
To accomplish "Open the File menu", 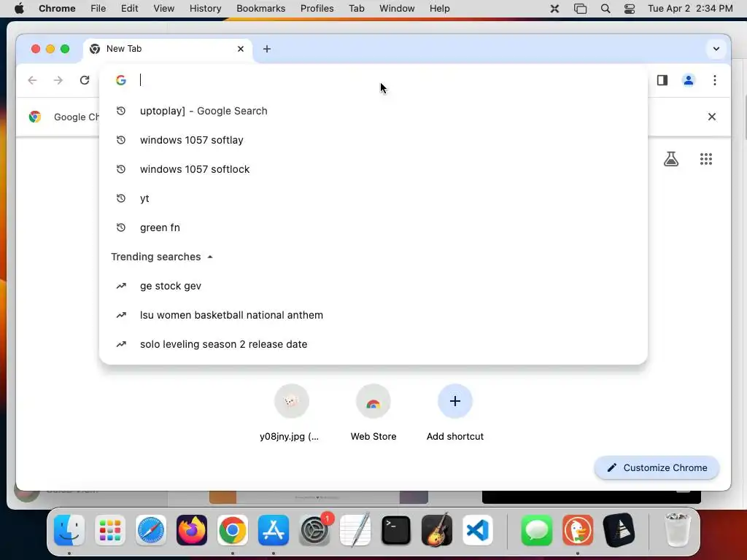I will [x=98, y=9].
